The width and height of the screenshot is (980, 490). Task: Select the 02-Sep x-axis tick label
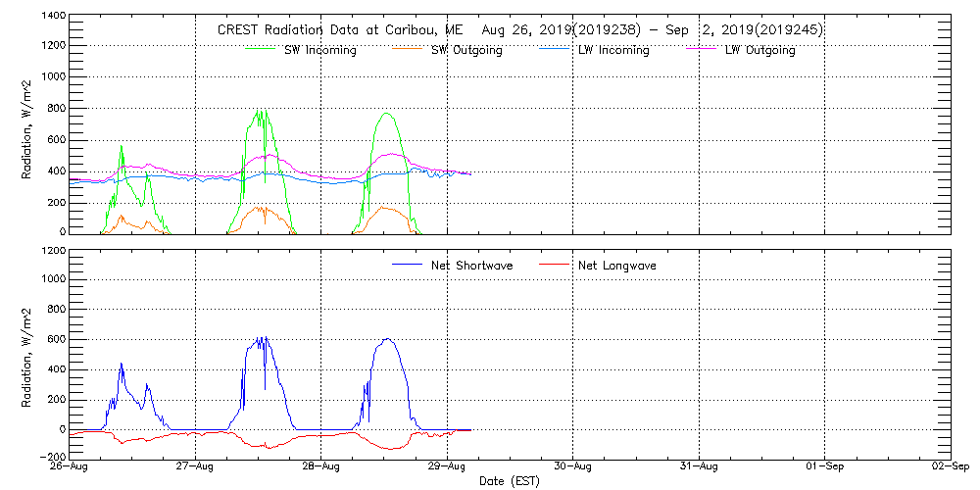950,467
